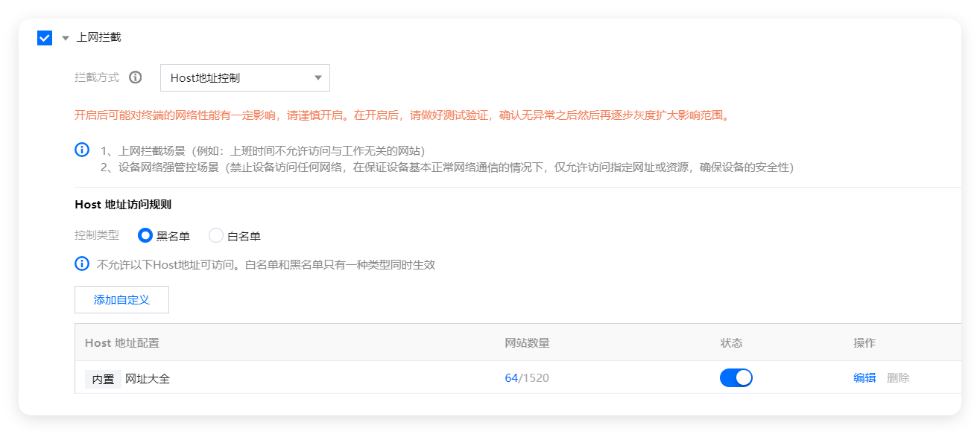Click 编辑 for 网址大全
The width and height of the screenshot is (980, 434).
[864, 377]
